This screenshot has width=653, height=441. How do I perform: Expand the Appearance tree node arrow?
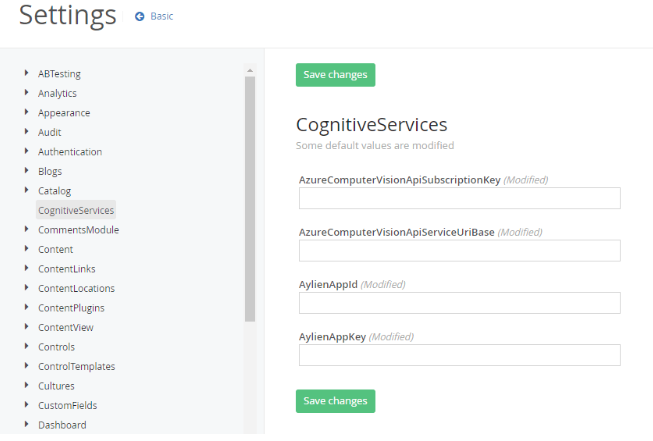pos(27,112)
